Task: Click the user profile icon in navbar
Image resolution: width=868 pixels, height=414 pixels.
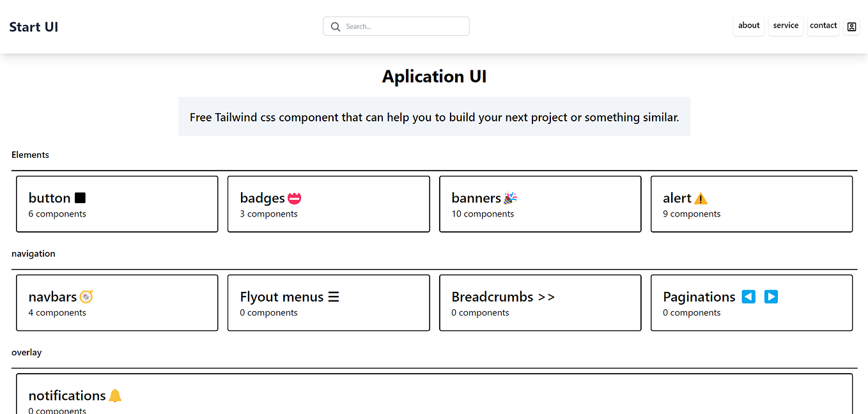Action: (851, 27)
